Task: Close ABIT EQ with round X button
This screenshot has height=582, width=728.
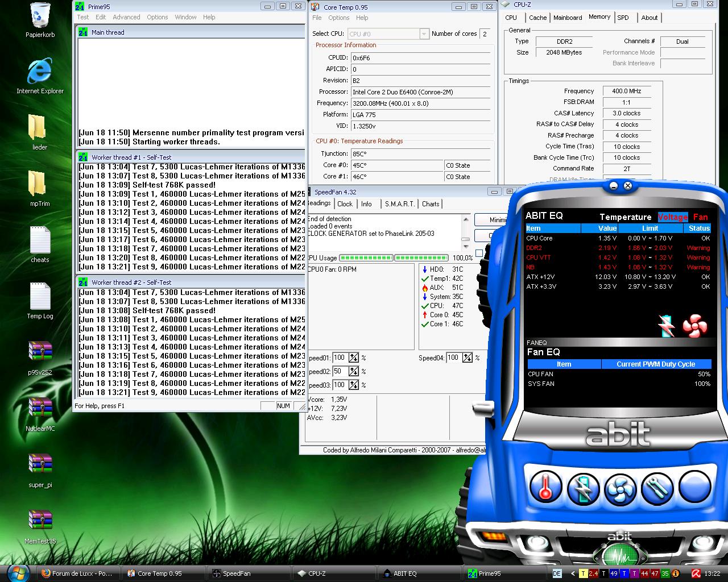Action: coord(627,186)
